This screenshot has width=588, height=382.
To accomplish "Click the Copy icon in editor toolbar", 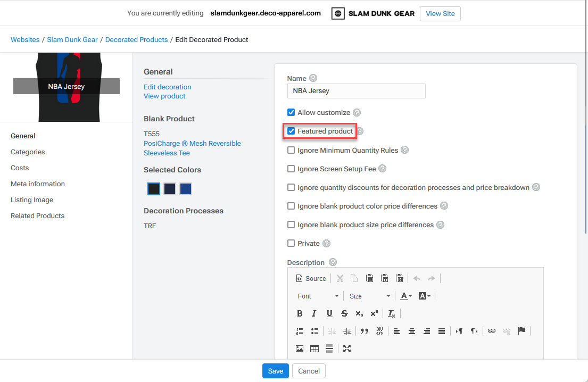I will [354, 279].
